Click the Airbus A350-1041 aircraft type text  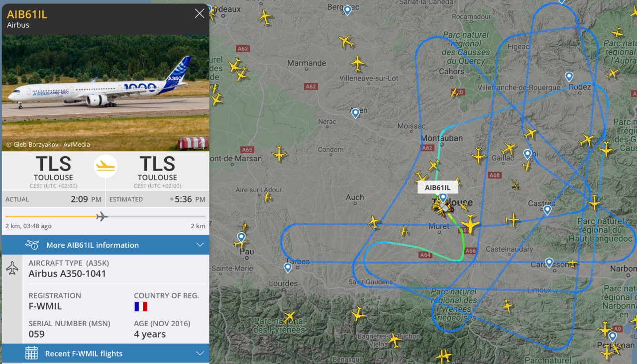[67, 273]
